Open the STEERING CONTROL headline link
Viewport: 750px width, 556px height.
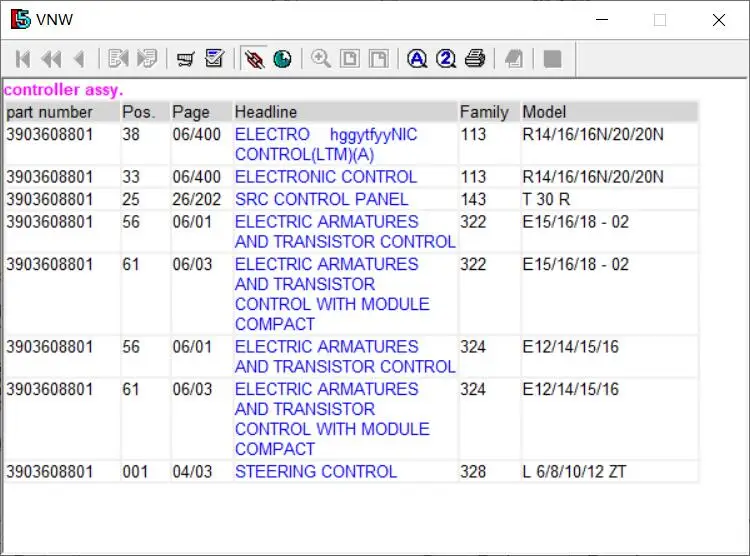(315, 472)
